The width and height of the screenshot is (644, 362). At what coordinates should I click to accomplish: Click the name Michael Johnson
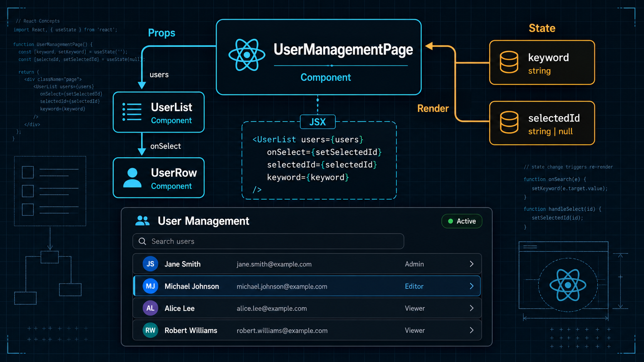(x=192, y=287)
